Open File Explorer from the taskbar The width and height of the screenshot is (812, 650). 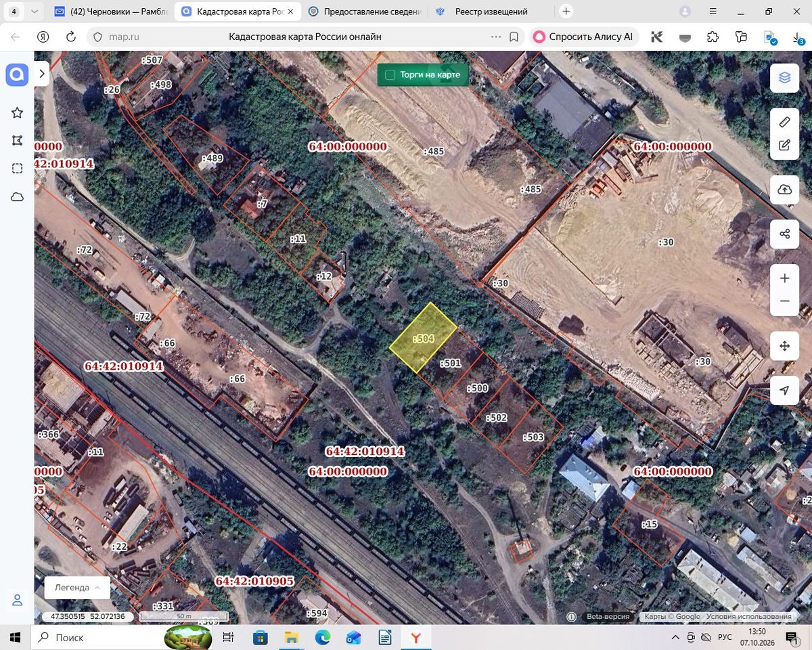[291, 637]
